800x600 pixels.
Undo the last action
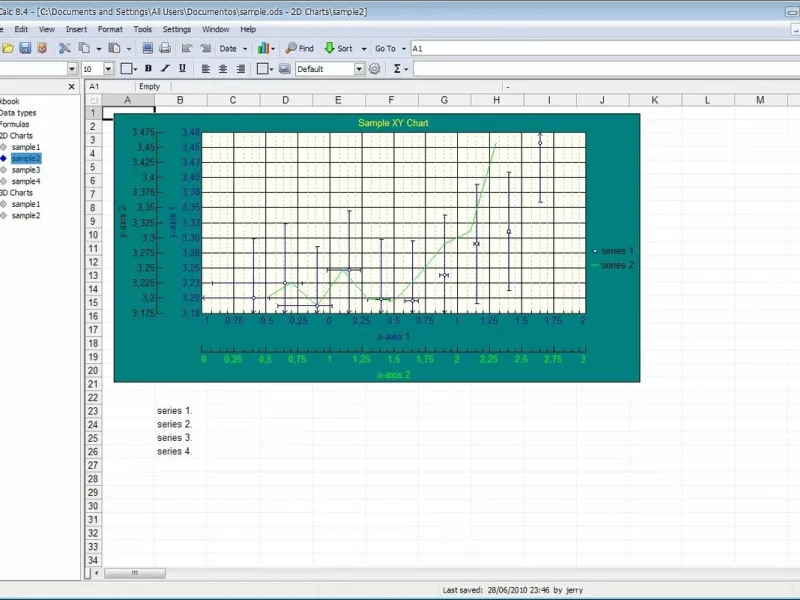coord(187,48)
